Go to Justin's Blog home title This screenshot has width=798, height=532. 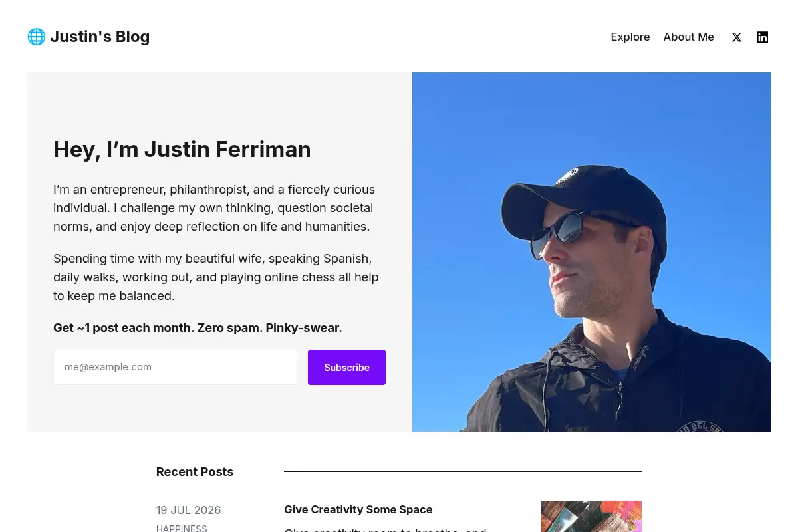tap(100, 37)
